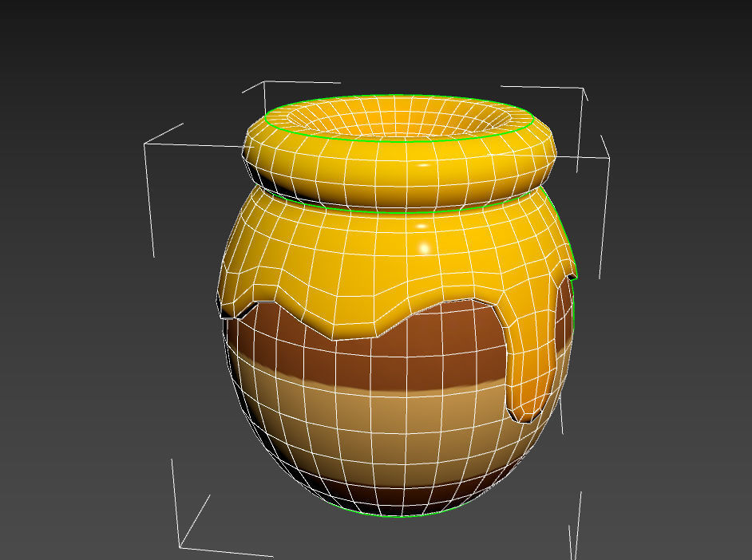Image resolution: width=752 pixels, height=560 pixels.
Task: Click the inner opening at the pot's top
Action: pos(399,117)
